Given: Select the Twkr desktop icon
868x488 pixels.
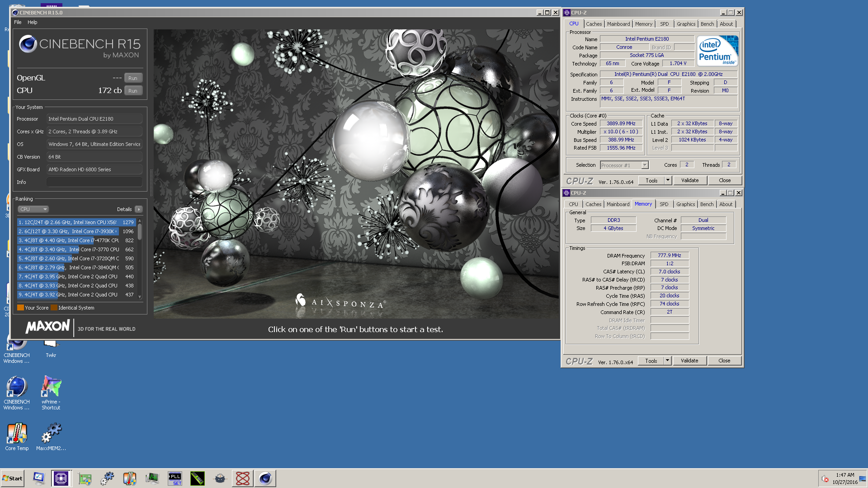Looking at the screenshot, I should pyautogui.click(x=51, y=348).
